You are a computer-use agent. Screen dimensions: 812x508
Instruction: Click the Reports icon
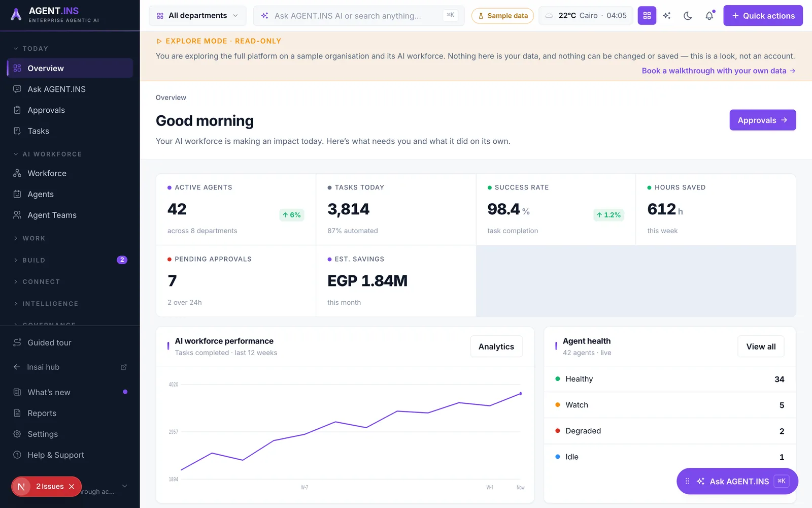click(x=17, y=413)
